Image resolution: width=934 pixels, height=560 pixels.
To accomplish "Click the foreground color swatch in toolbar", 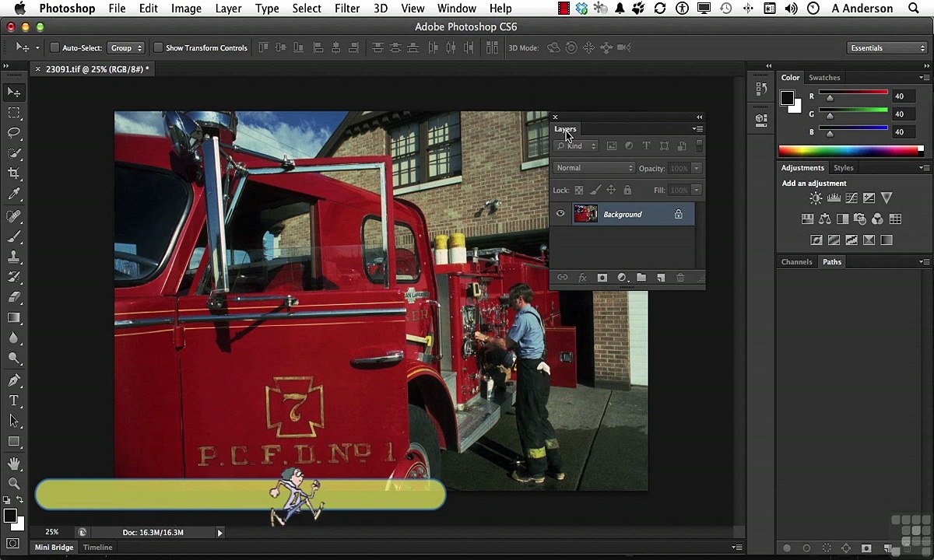I will (9, 516).
